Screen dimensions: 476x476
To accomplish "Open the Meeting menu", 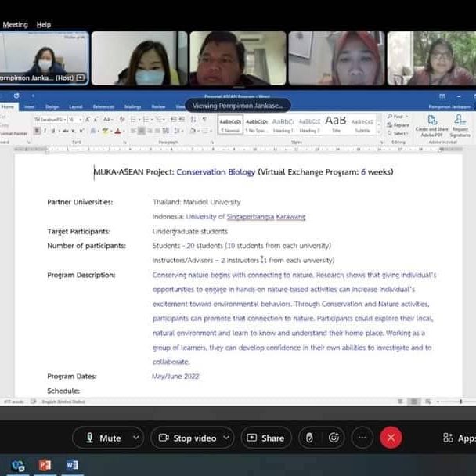I will click(15, 25).
